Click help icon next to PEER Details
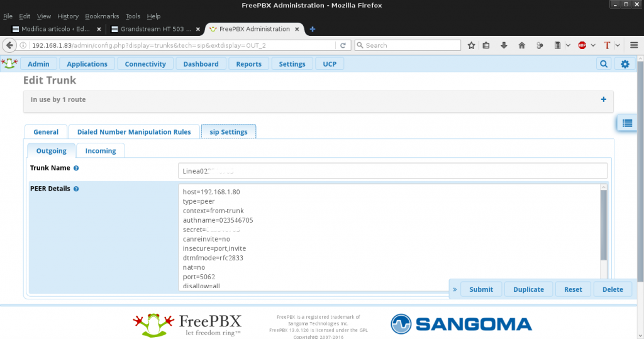644x339 pixels. [x=76, y=189]
